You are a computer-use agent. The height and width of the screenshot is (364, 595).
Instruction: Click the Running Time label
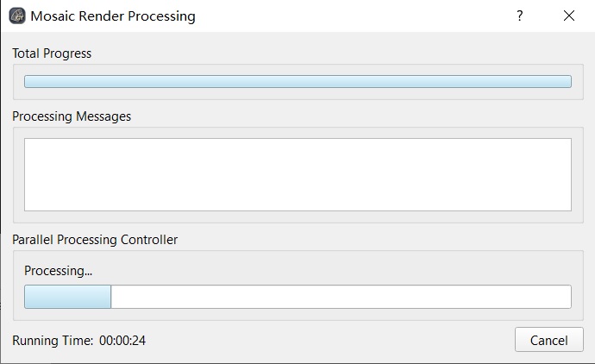pyautogui.click(x=53, y=340)
